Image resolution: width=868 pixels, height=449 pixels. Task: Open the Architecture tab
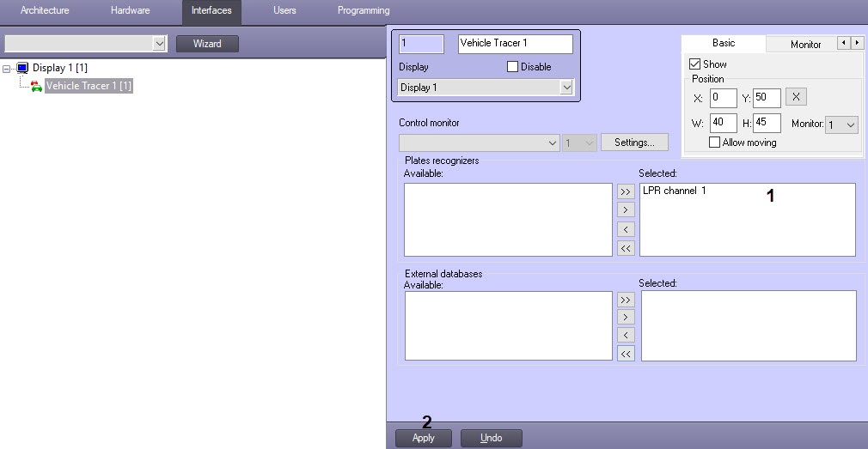coord(45,10)
